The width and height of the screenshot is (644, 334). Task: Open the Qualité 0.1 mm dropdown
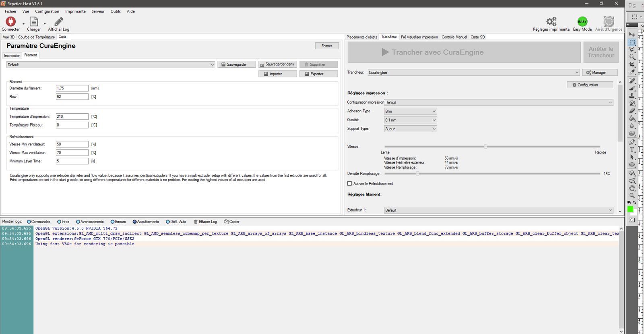[411, 120]
